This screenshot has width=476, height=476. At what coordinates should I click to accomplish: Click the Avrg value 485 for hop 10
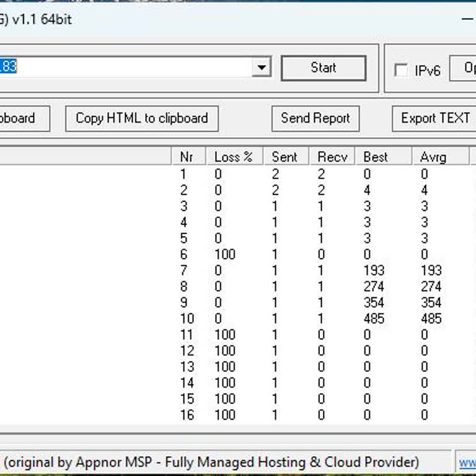coord(431,319)
